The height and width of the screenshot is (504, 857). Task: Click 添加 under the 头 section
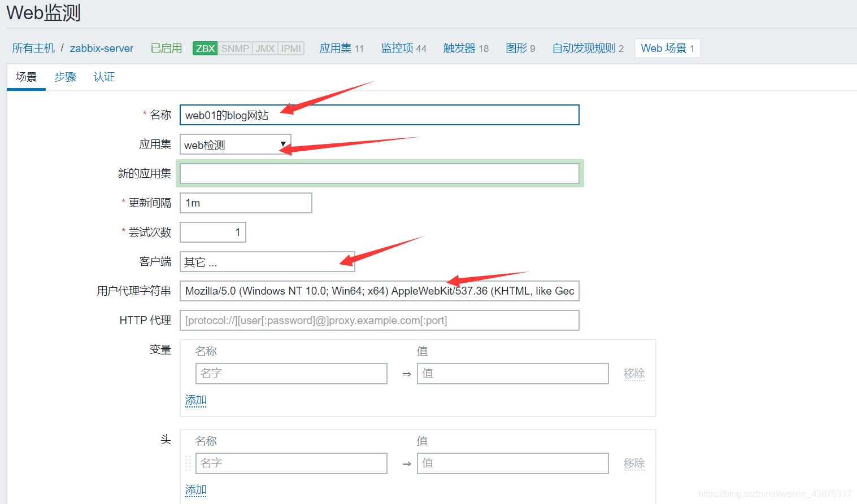tap(196, 490)
